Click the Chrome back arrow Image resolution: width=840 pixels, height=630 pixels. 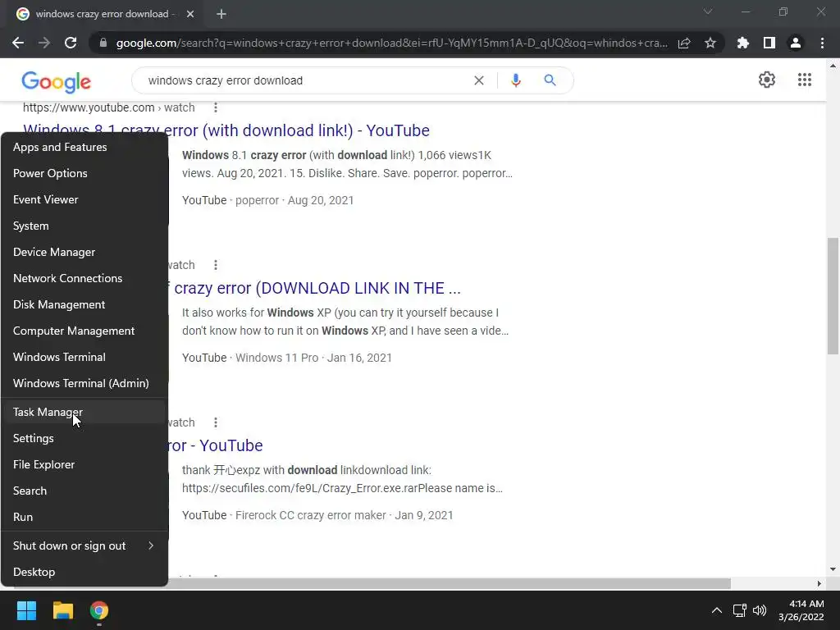pyautogui.click(x=18, y=43)
